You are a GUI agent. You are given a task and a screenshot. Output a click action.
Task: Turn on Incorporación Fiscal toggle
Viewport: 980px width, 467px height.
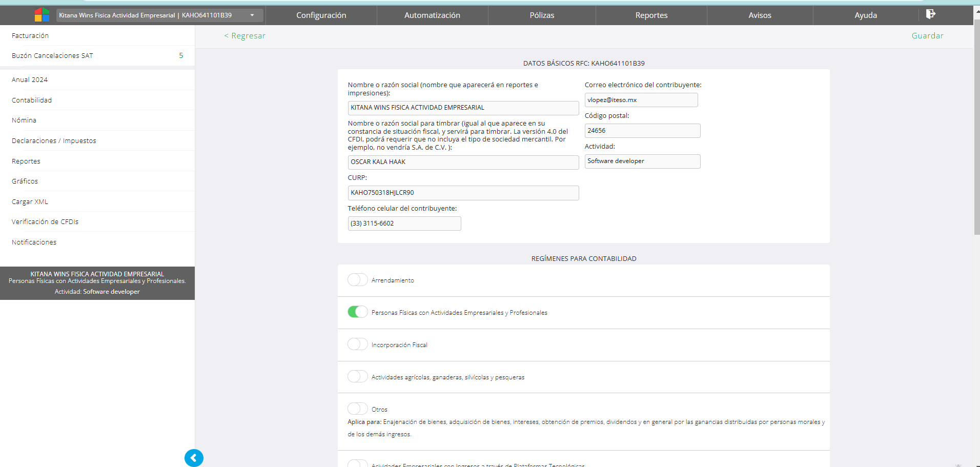357,344
